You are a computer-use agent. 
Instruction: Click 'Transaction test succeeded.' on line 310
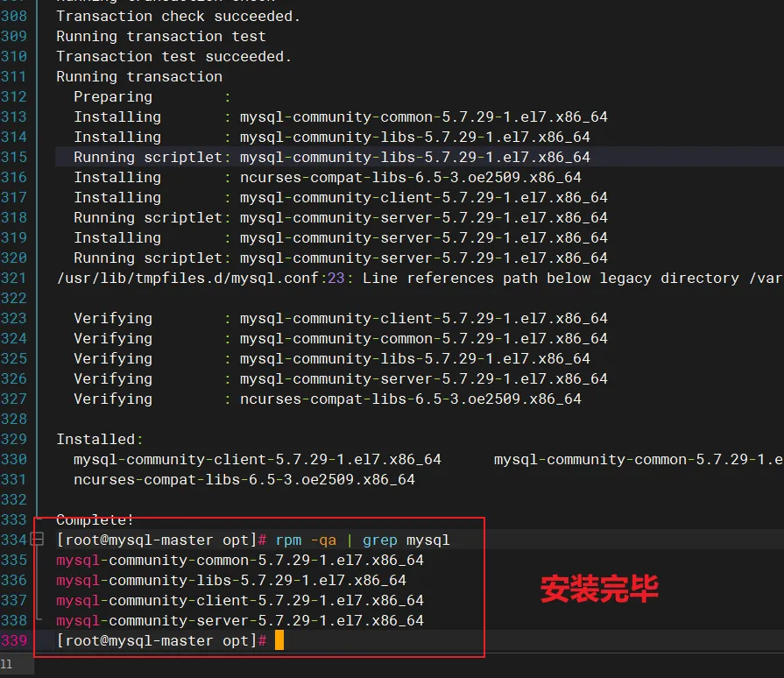tap(173, 56)
